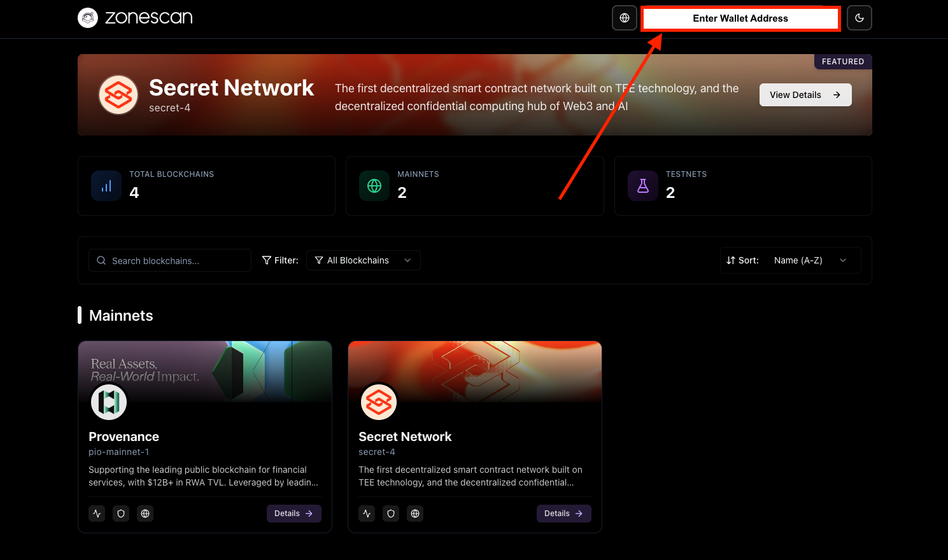This screenshot has height=560, width=948.
Task: Click the Secret Network website globe icon
Action: point(415,514)
